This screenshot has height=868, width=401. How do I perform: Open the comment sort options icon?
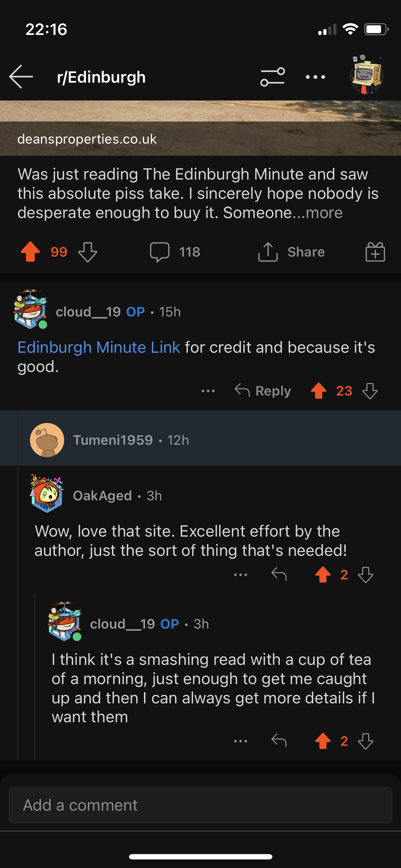272,77
